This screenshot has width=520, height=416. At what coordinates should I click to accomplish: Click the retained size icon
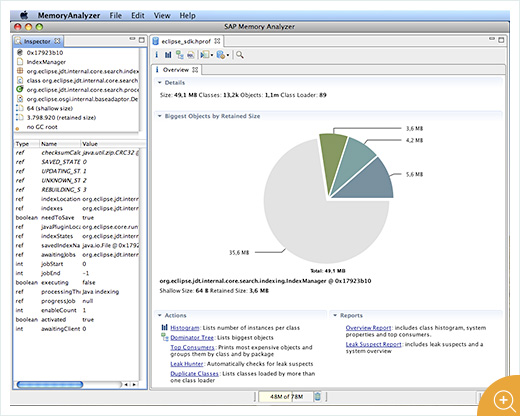point(20,117)
